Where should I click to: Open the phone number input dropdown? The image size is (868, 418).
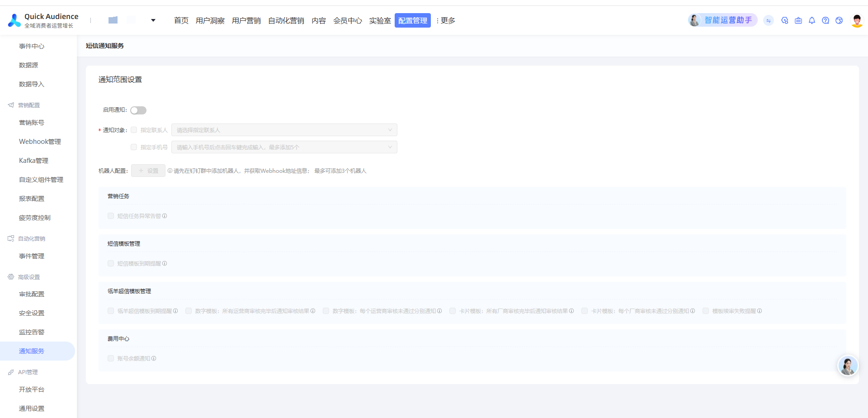(x=284, y=147)
